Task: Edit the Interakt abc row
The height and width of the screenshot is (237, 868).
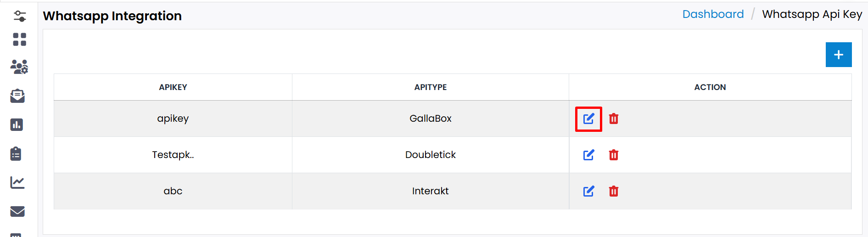Action: pyautogui.click(x=588, y=192)
